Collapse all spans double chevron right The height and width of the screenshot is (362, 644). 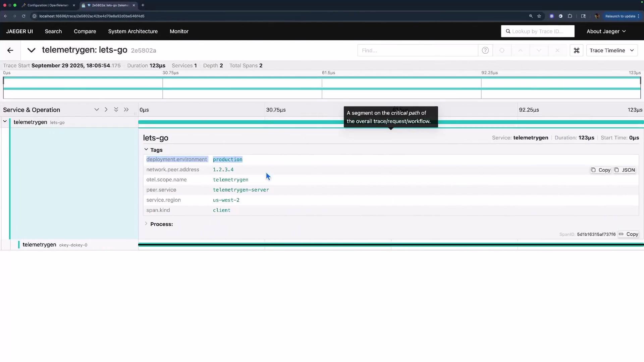pos(126,110)
